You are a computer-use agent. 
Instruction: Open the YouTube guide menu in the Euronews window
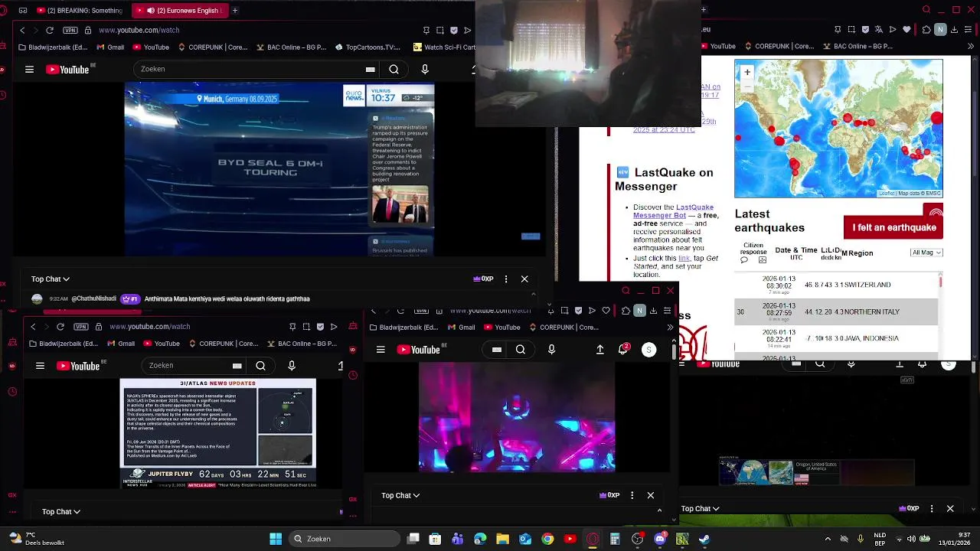coord(29,69)
